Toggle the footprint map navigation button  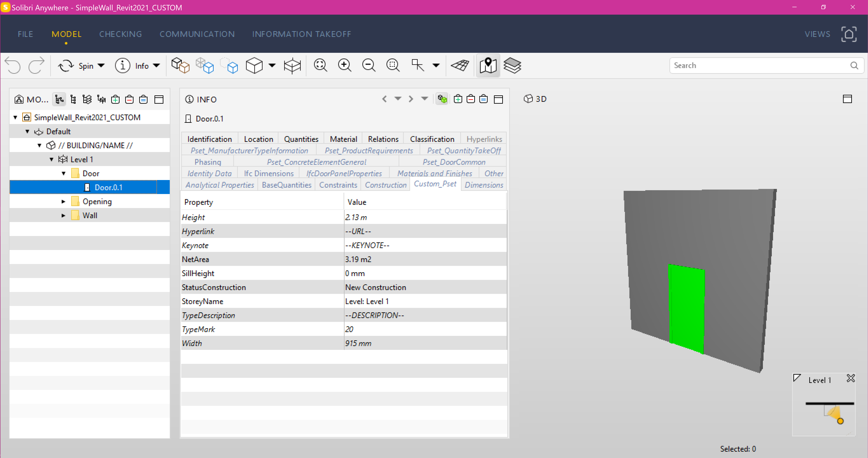click(x=488, y=66)
